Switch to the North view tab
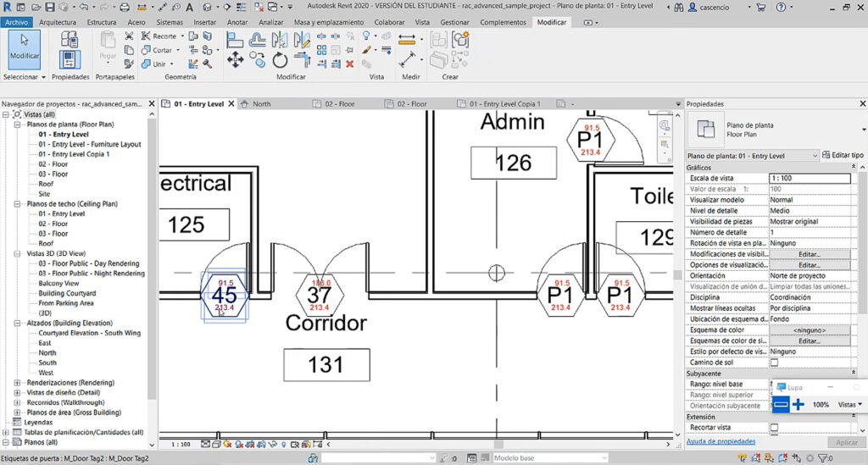 (261, 104)
